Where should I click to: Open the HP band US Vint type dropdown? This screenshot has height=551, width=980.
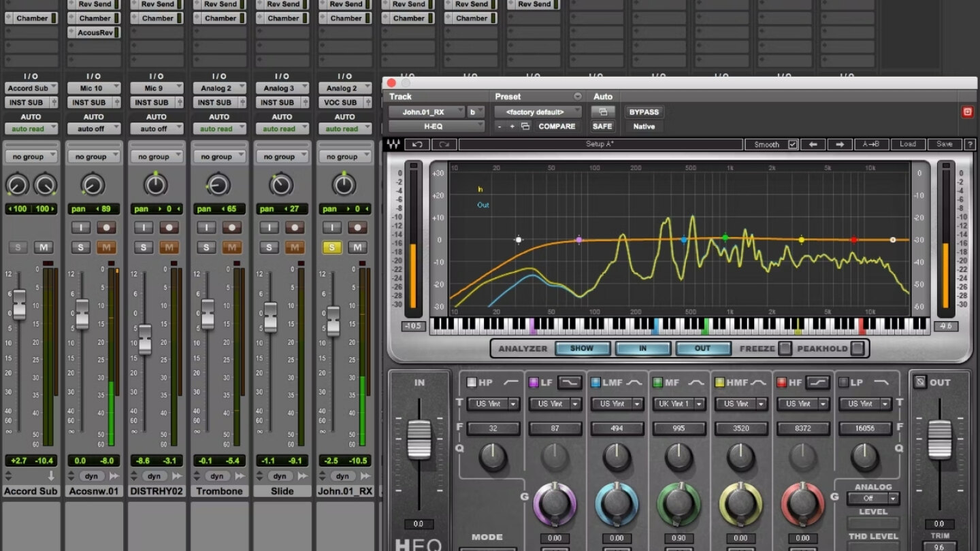point(493,404)
